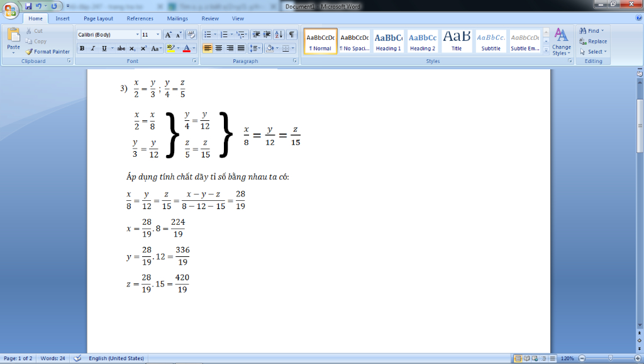644x364 pixels.
Task: Apply text highlight color
Action: pyautogui.click(x=171, y=48)
